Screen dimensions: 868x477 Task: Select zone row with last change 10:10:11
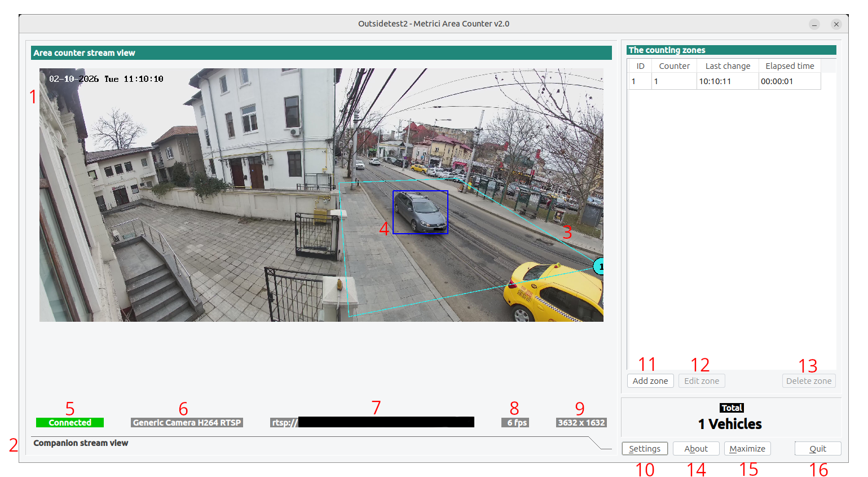click(725, 81)
